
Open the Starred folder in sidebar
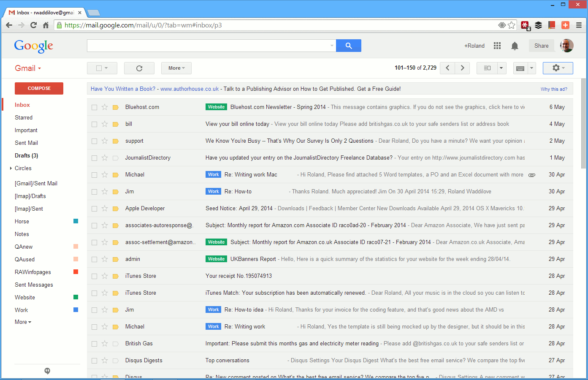pos(24,117)
